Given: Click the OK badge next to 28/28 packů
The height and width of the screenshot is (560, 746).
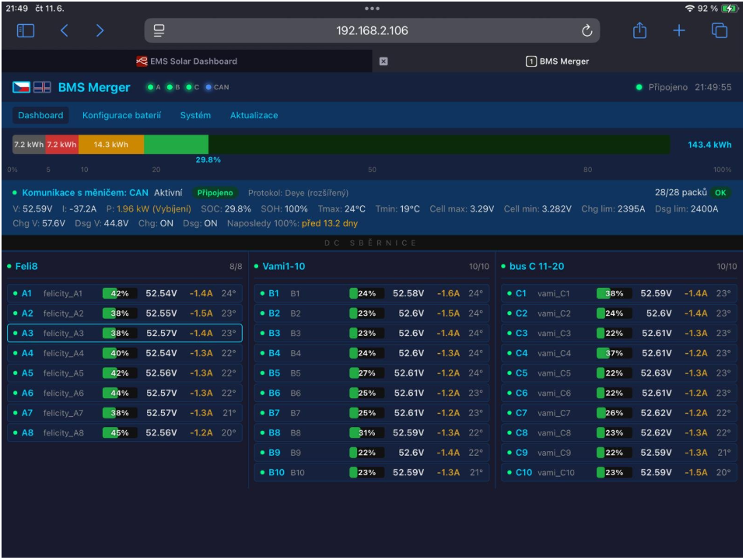Looking at the screenshot, I should click(x=720, y=193).
